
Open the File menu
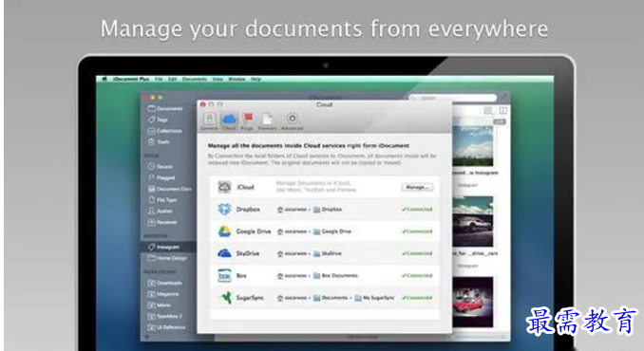(159, 79)
